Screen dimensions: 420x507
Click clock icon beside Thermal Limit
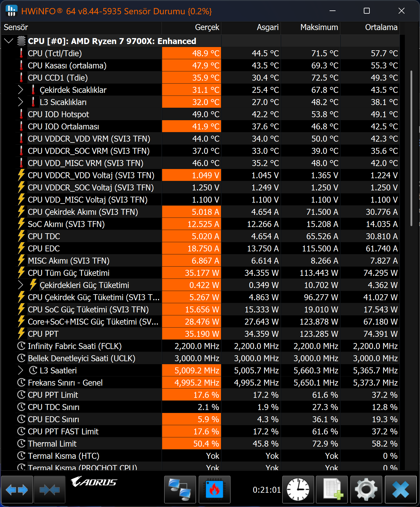point(21,444)
